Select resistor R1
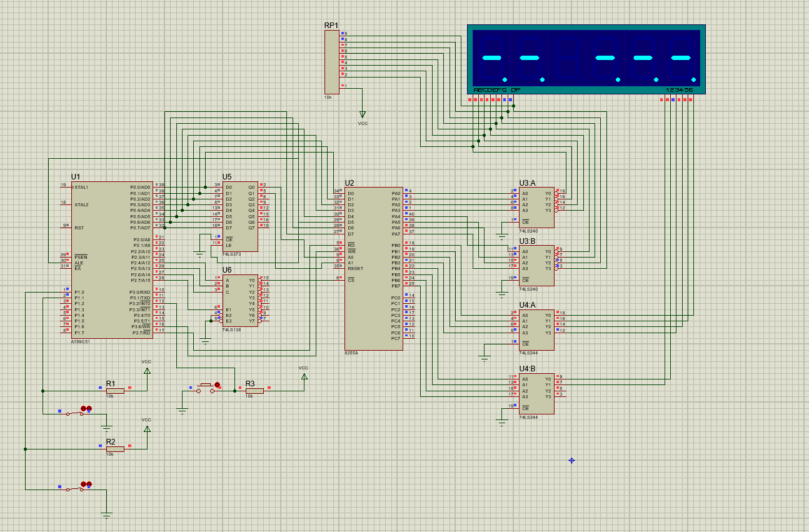 114,389
